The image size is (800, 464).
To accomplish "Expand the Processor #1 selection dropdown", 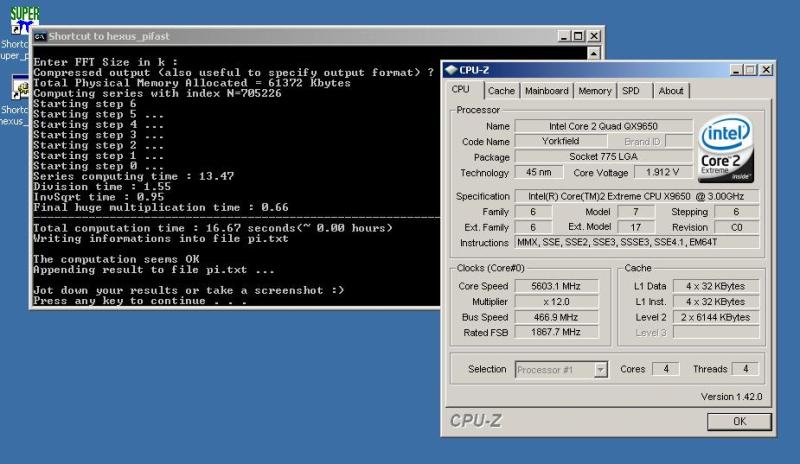I will pos(601,370).
